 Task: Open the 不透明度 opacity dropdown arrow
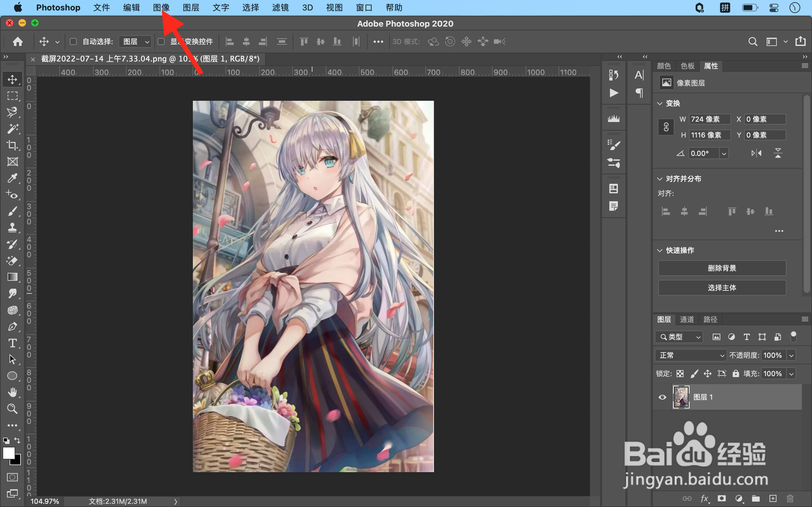click(791, 355)
